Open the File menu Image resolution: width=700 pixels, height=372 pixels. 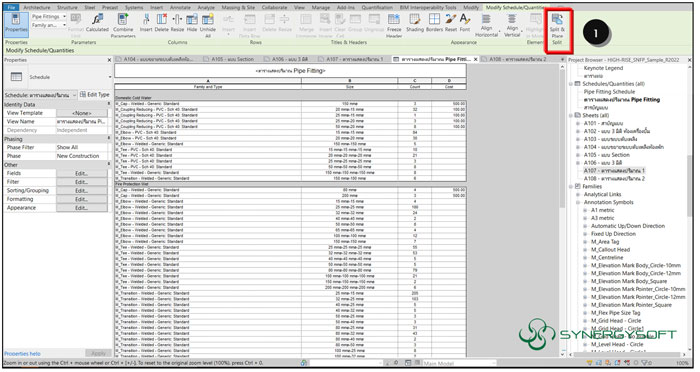pyautogui.click(x=12, y=7)
